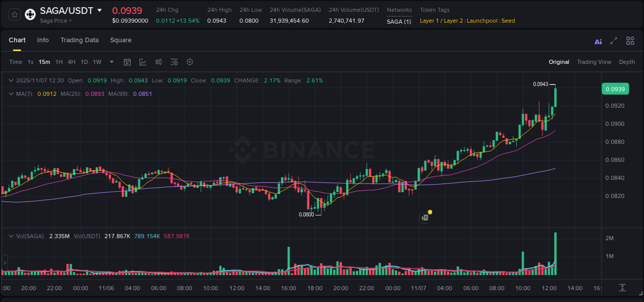Open the chart settings icon
644x302 pixels.
click(190, 62)
